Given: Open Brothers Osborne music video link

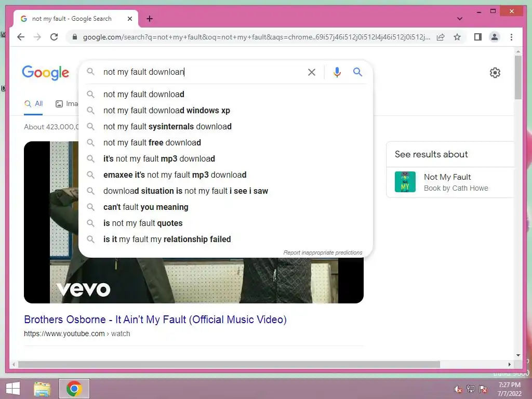Looking at the screenshot, I should coord(155,320).
